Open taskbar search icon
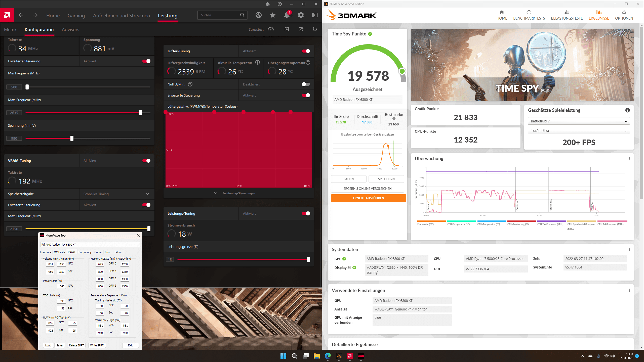This screenshot has width=644, height=362. coord(294,356)
